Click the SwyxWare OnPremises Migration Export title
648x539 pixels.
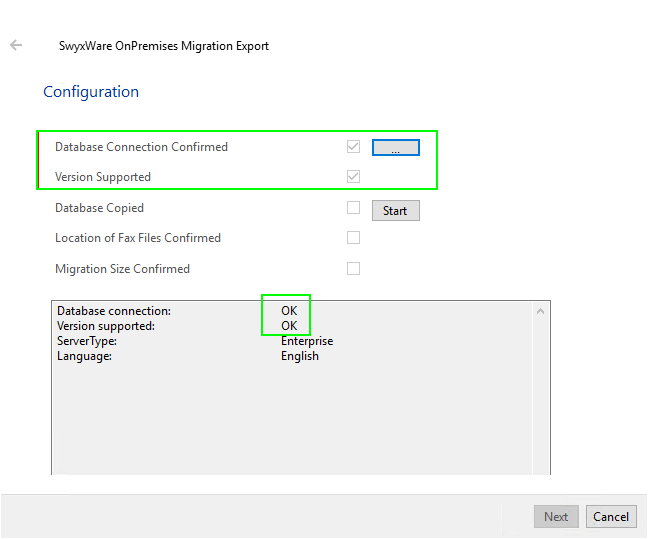click(164, 46)
